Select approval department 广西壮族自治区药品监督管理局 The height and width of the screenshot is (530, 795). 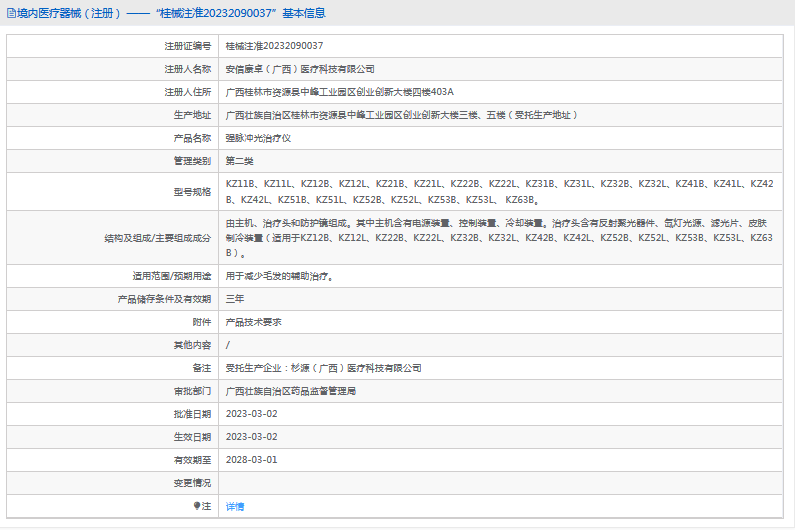(291, 391)
